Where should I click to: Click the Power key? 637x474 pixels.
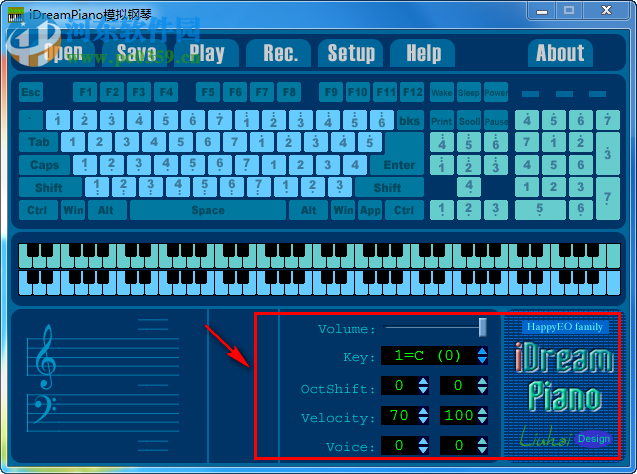tap(496, 93)
